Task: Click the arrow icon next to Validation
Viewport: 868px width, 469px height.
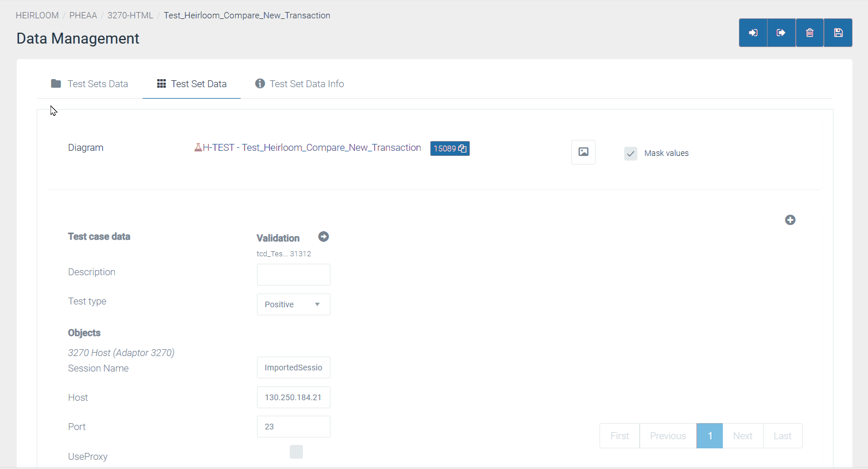Action: point(324,237)
